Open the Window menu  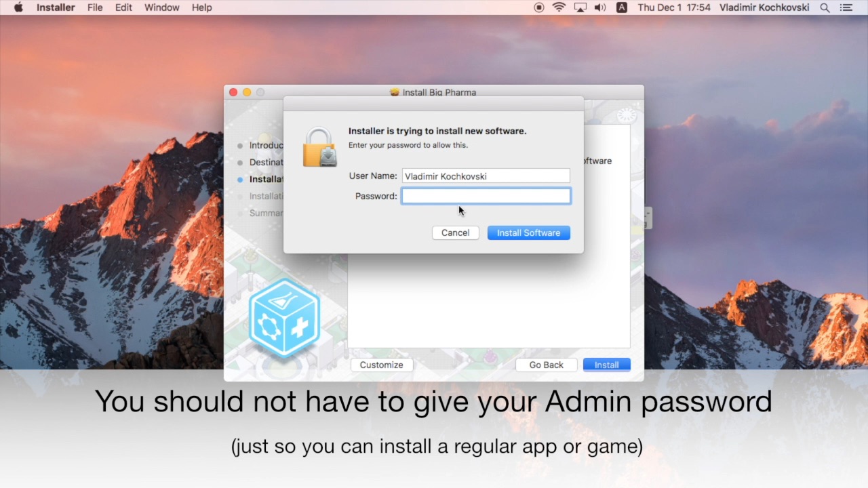[161, 7]
